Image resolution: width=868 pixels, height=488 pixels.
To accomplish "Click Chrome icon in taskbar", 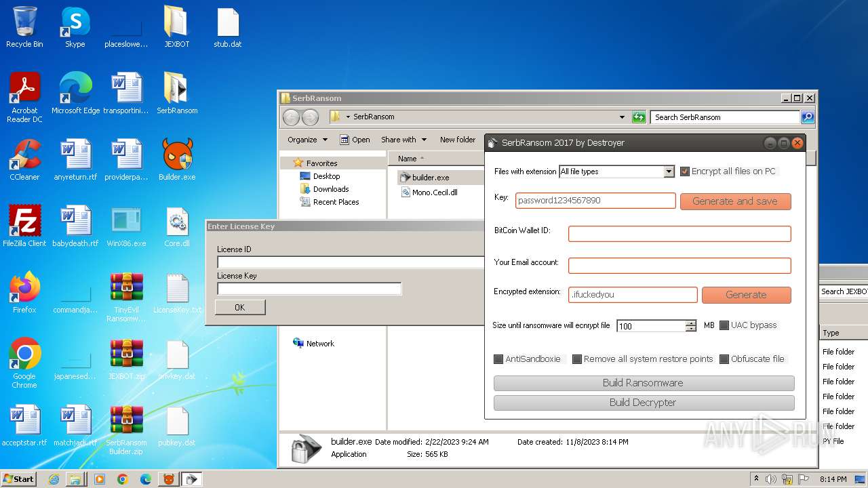I will click(123, 479).
